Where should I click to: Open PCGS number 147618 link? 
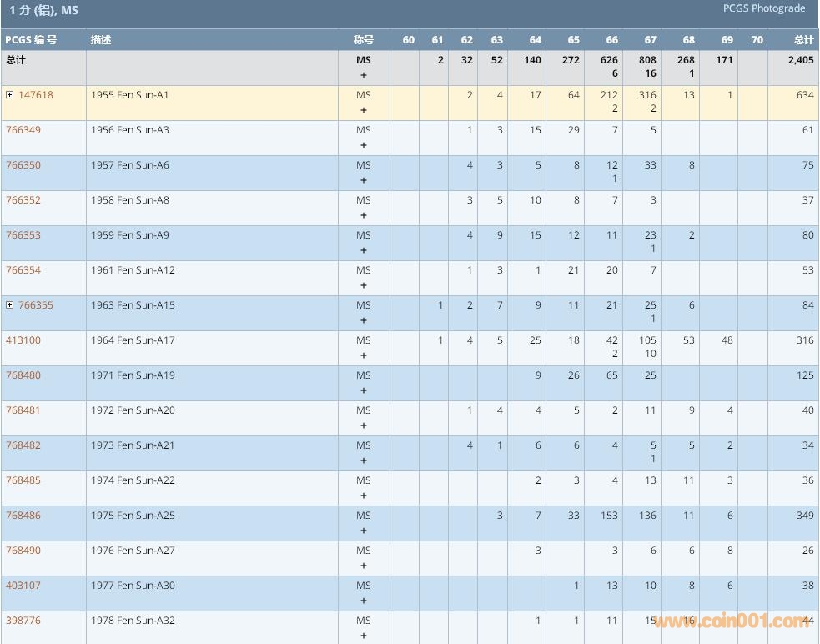click(35, 95)
